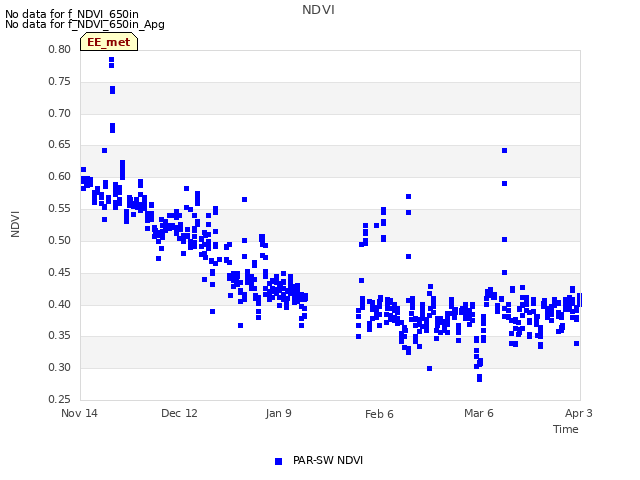Click the Time x-axis label
This screenshot has height=480, width=640.
coord(566,429)
